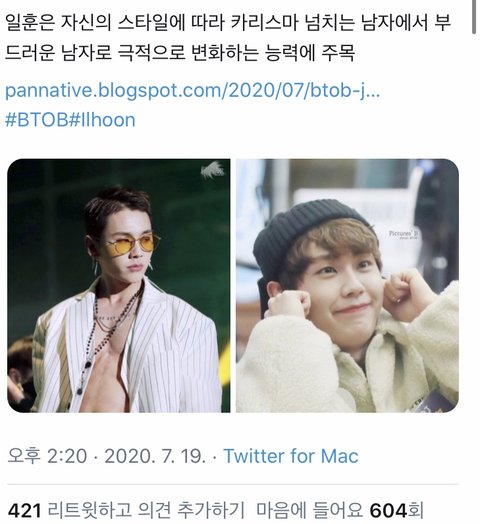Open the 421 retweets count
Viewport: 480px width, 524px height.
click(x=24, y=511)
